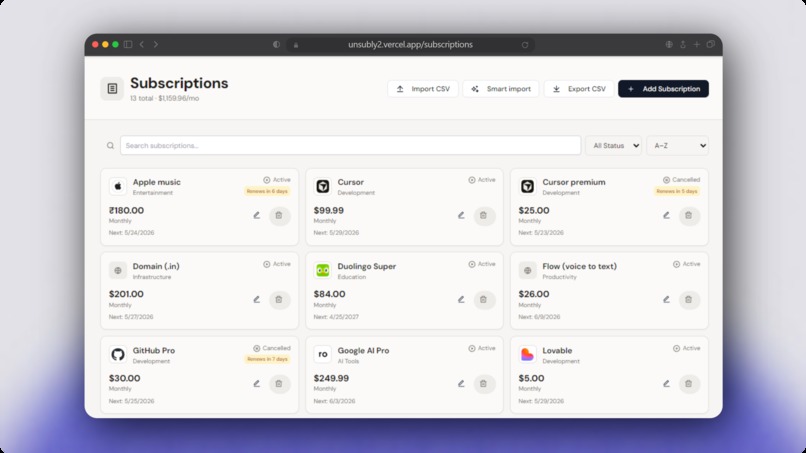Edit the Cursor $99.99 subscription
Screen dimensions: 806x453
pyautogui.click(x=461, y=215)
